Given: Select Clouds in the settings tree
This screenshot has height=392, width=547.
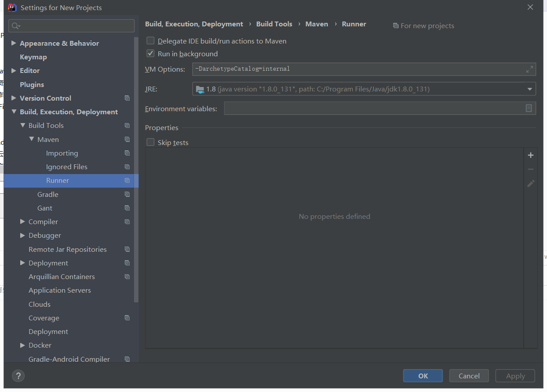Looking at the screenshot, I should tap(40, 304).
